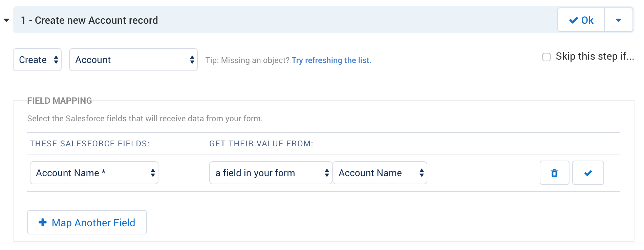Click the '1 - Create new Account record' header
Image resolution: width=644 pixels, height=250 pixels.
(x=89, y=20)
